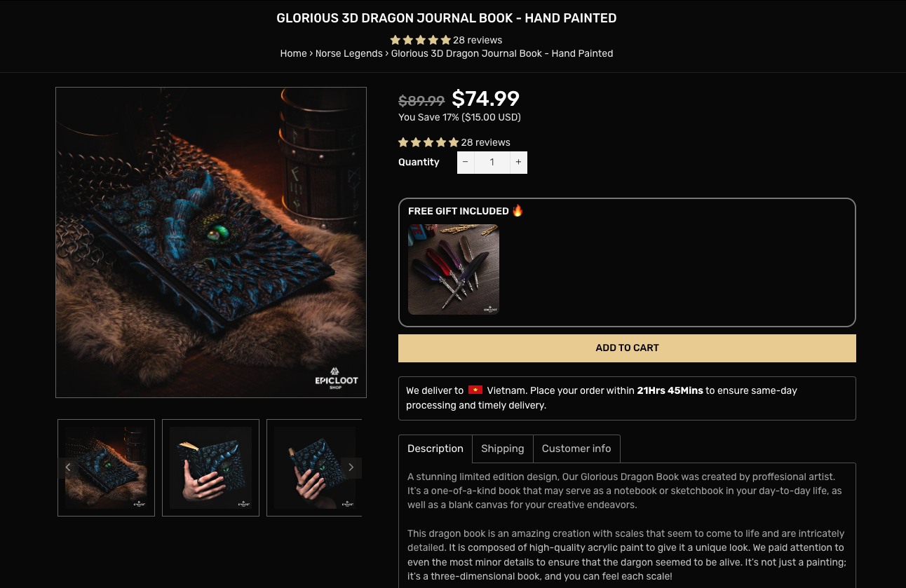The width and height of the screenshot is (906, 588).
Task: Select the Description tab
Action: point(435,449)
